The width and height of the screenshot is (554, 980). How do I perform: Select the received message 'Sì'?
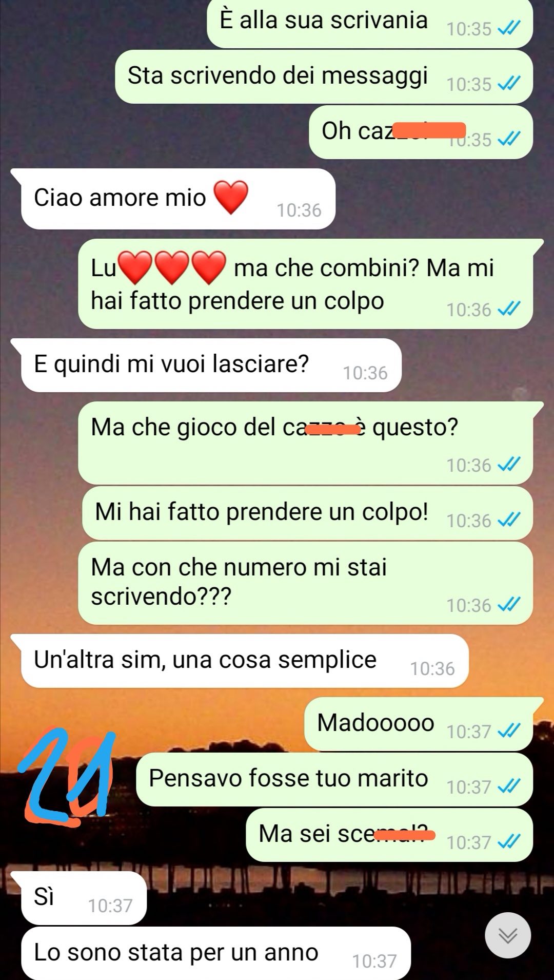(x=84, y=898)
